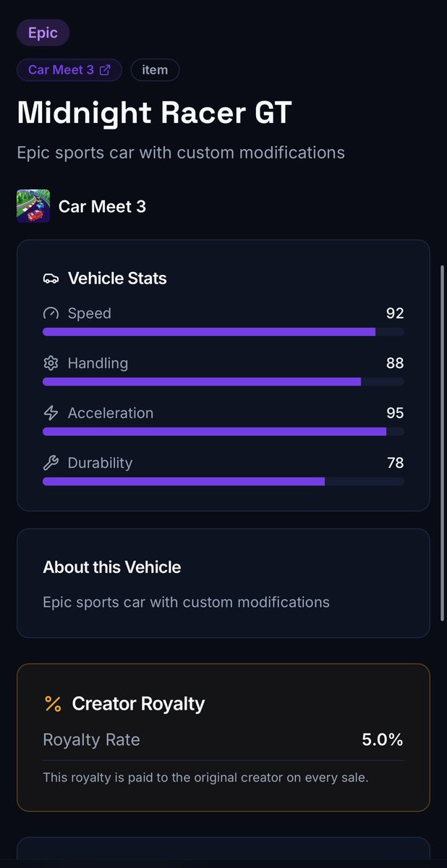Click the lightning bolt Acceleration icon
447x868 pixels.
point(51,413)
